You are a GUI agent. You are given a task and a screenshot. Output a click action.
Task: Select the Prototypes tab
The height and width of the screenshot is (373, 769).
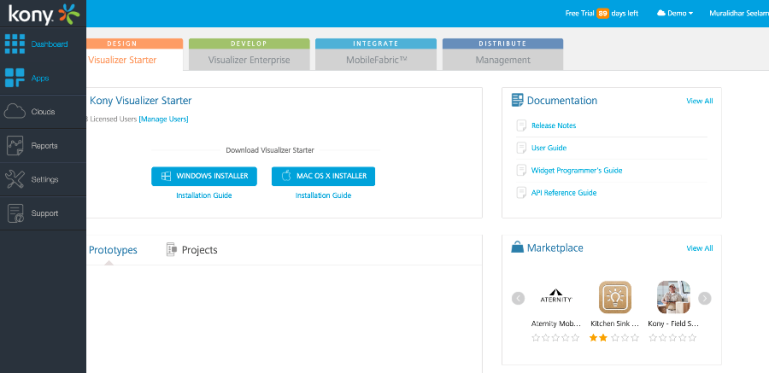(113, 250)
